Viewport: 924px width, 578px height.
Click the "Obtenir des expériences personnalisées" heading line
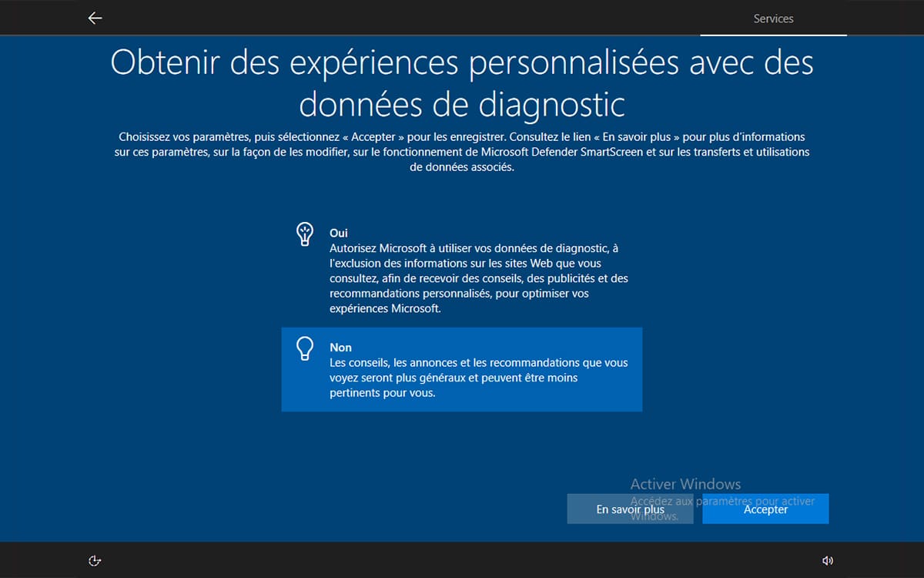(x=462, y=63)
